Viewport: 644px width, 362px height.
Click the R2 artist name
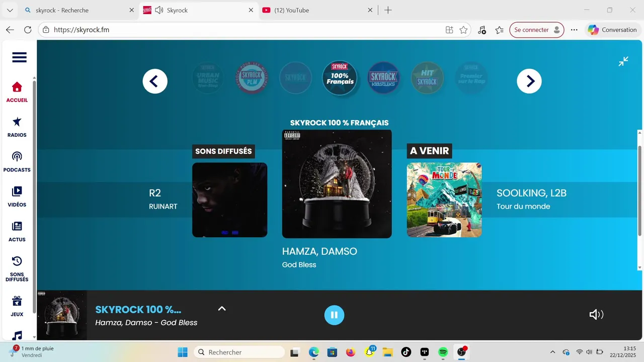pyautogui.click(x=155, y=193)
